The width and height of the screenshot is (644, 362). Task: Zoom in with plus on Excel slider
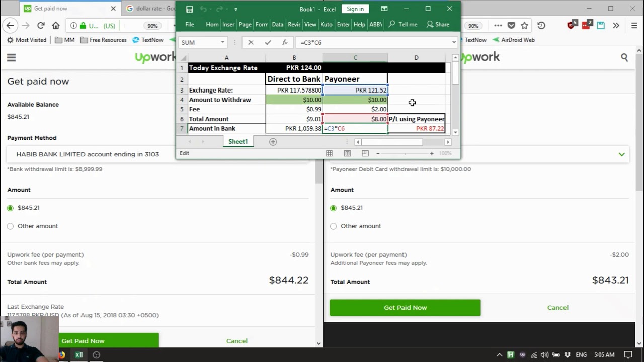pos(431,153)
